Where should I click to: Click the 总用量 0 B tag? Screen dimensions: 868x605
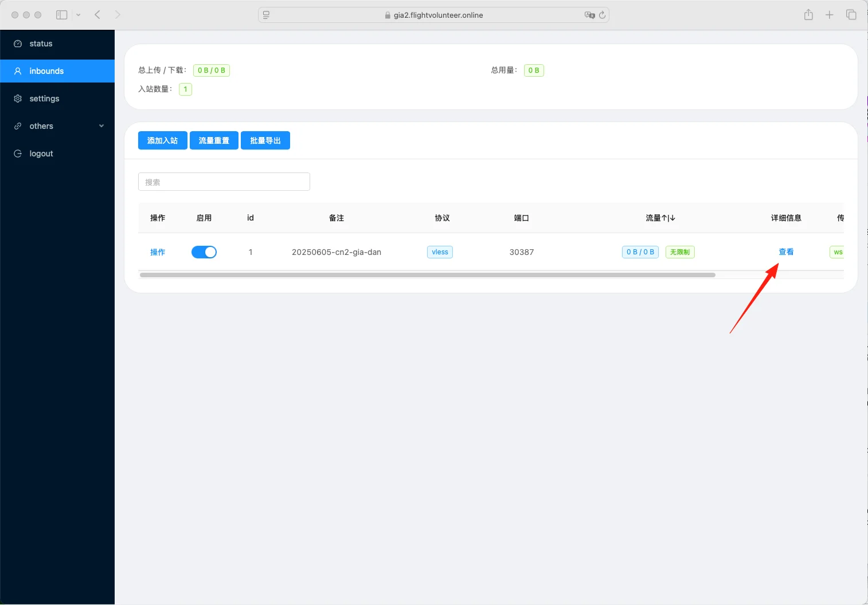(x=534, y=70)
